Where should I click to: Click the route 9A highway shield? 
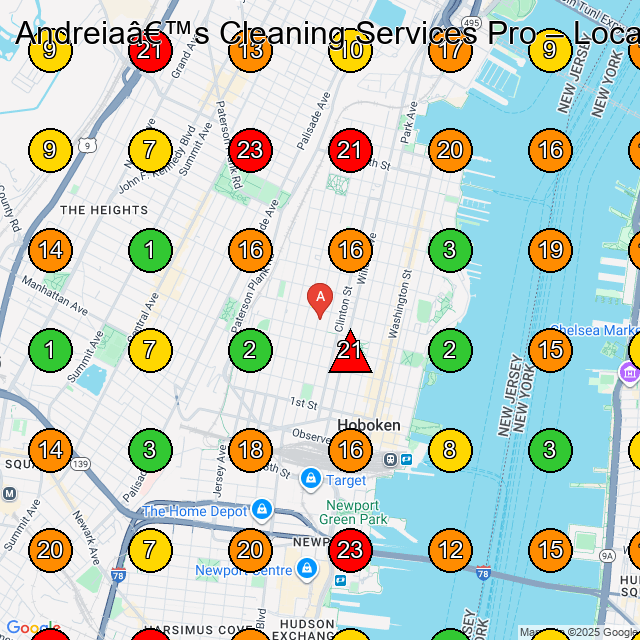pos(607,556)
